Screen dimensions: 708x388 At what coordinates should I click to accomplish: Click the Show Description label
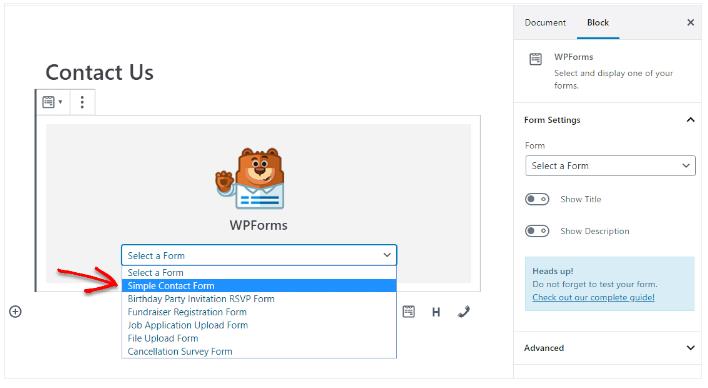pos(595,231)
